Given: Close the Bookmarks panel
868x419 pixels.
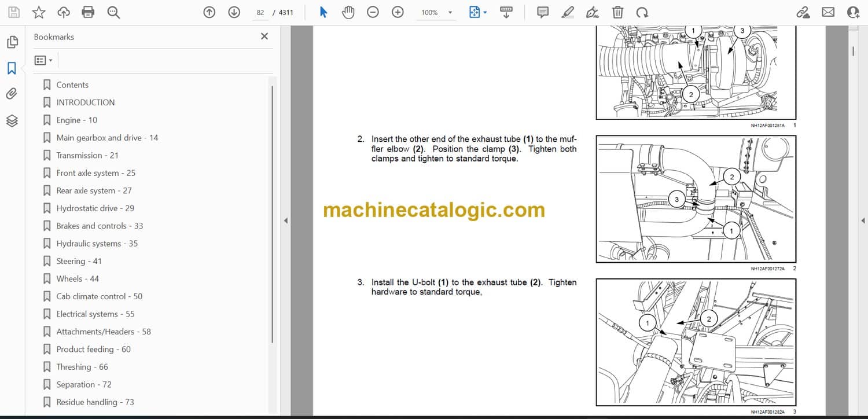Looking at the screenshot, I should (264, 36).
